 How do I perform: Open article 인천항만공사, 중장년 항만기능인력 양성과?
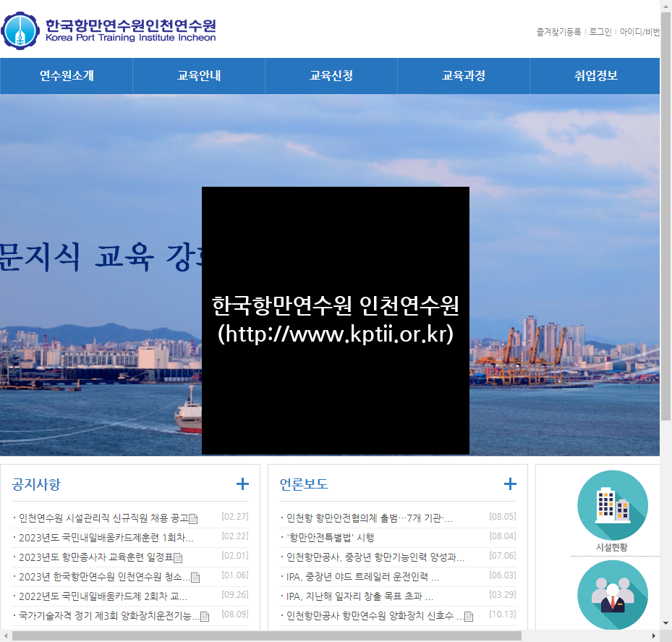click(x=375, y=557)
